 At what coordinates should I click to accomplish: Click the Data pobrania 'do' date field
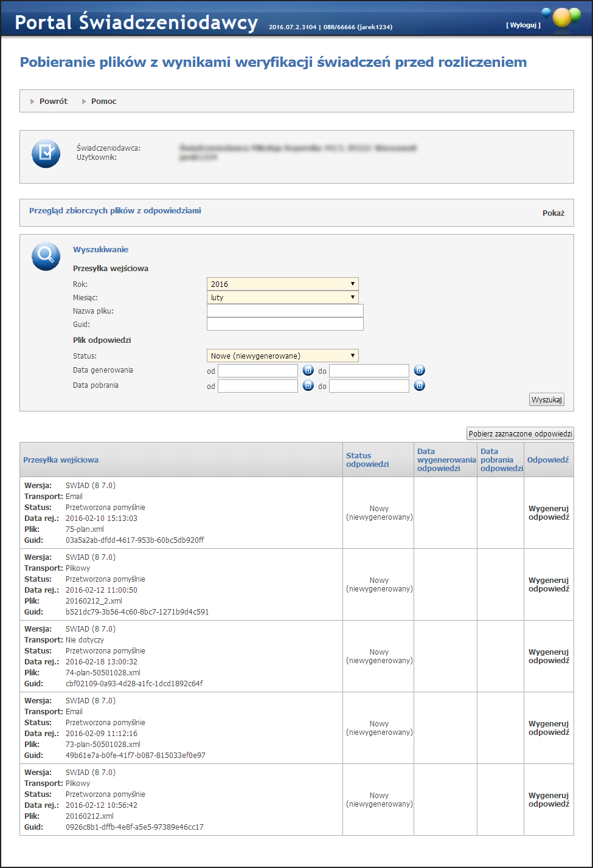369,386
